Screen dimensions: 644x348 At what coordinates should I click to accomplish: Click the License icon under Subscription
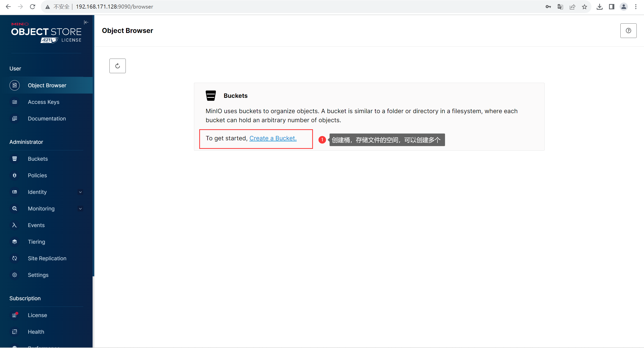14,315
